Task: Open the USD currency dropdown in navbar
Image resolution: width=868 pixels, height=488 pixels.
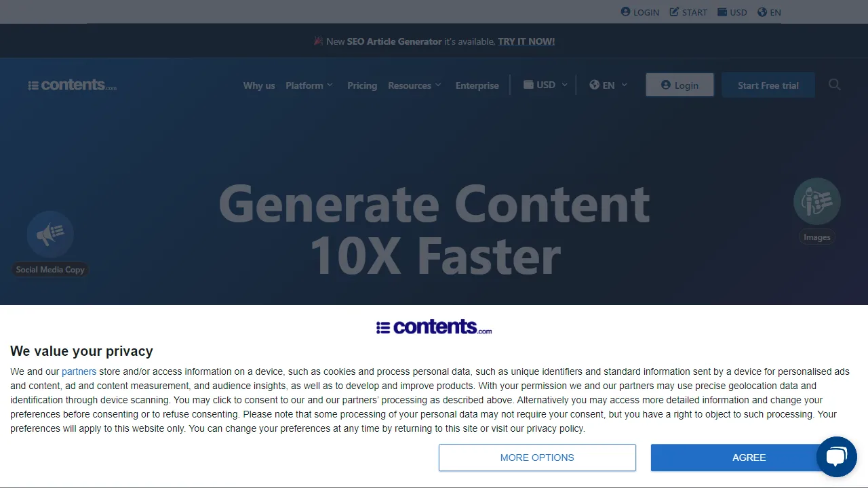Action: point(546,85)
